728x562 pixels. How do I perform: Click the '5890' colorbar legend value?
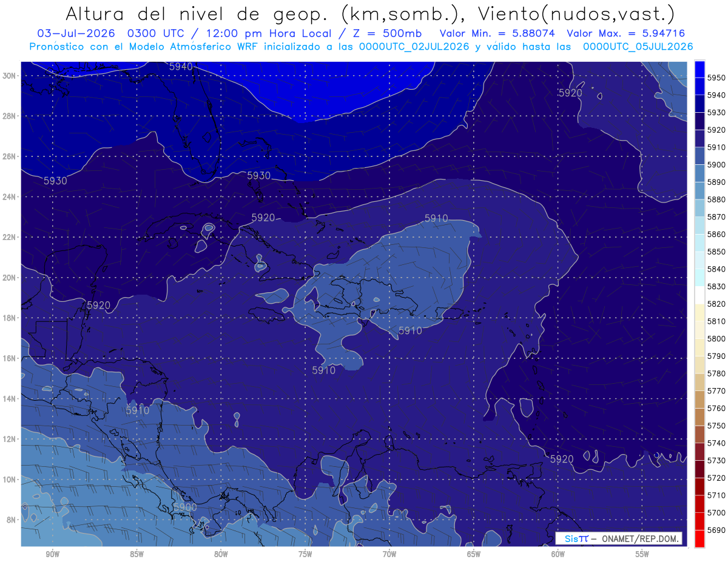click(717, 182)
